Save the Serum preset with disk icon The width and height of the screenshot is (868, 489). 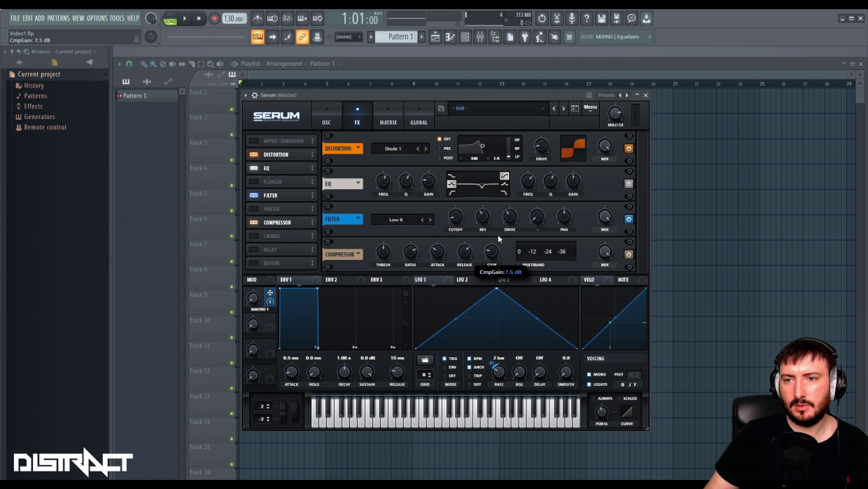[x=441, y=109]
